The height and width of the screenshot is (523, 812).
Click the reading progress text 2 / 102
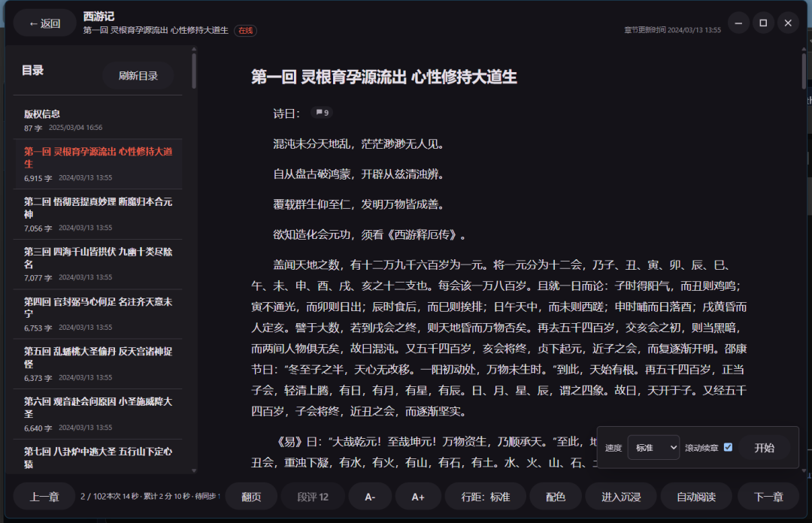[x=93, y=496]
